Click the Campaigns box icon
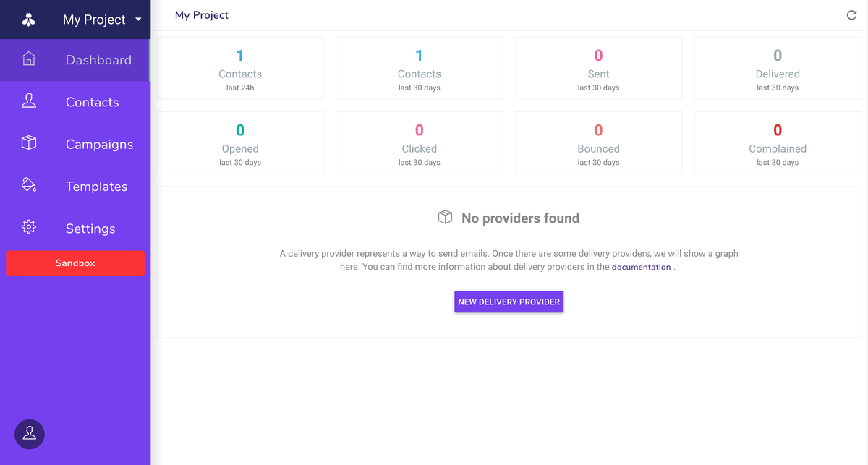The height and width of the screenshot is (465, 868). coord(29,143)
